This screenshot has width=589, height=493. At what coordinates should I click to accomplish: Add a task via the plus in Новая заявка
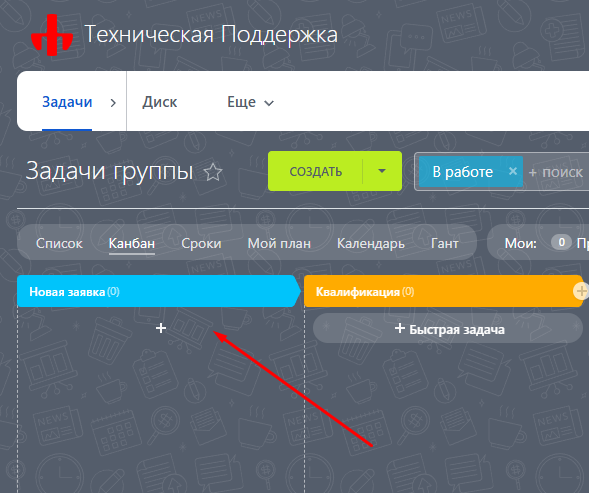161,328
